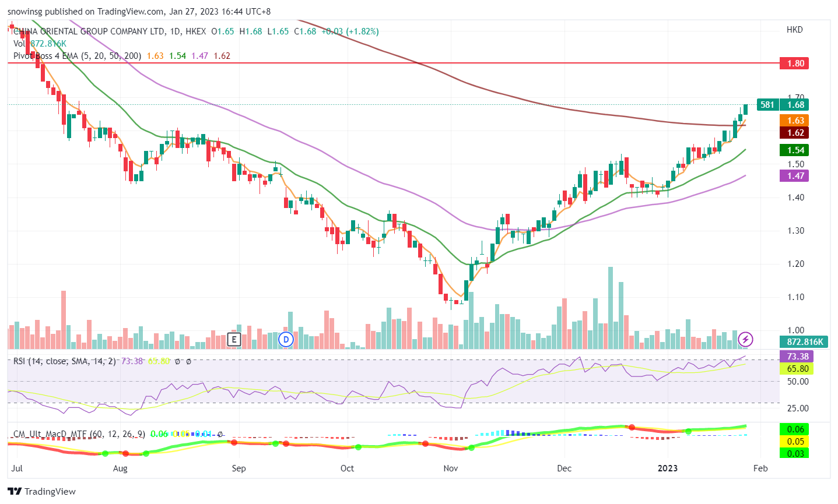Click the 872.816K volume axis label
This screenshot has height=504, width=838.
point(805,342)
